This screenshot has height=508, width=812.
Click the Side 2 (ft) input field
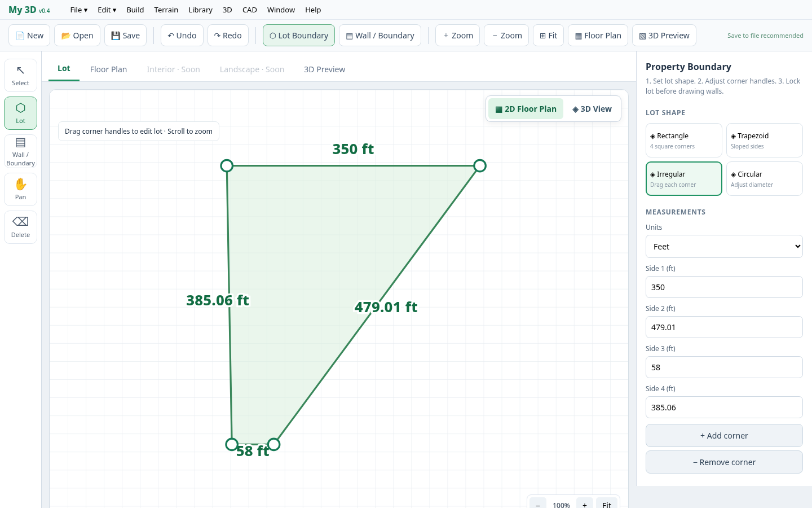point(724,327)
